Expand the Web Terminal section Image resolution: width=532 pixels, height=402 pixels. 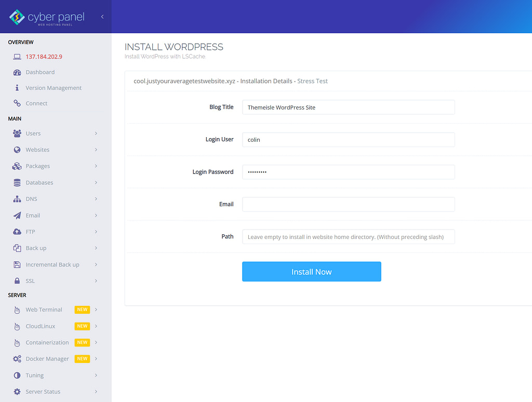[96, 310]
